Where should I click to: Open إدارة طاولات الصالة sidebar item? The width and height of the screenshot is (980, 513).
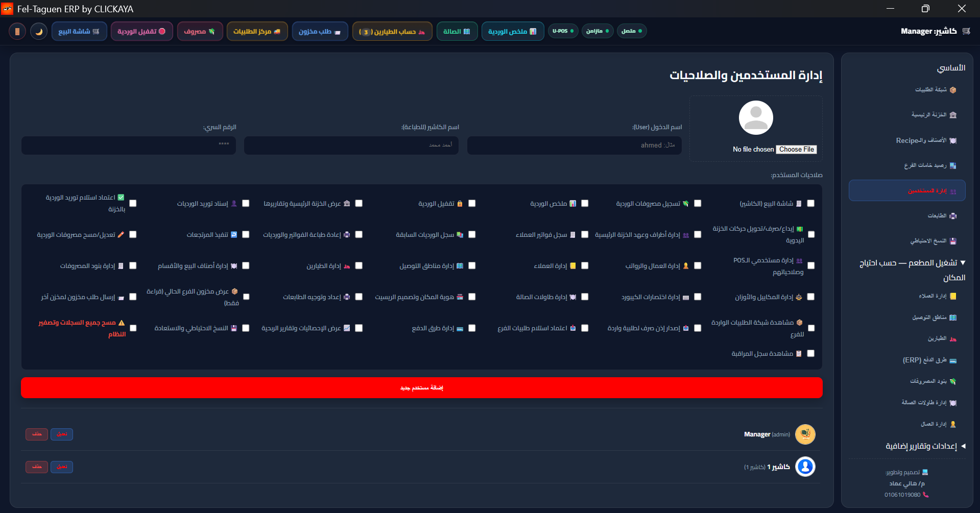[907, 403]
